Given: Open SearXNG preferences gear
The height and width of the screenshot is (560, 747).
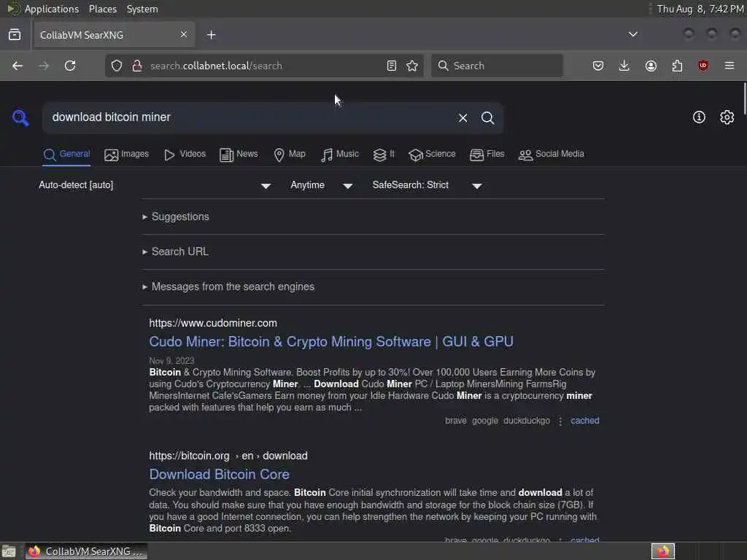Looking at the screenshot, I should 727,117.
